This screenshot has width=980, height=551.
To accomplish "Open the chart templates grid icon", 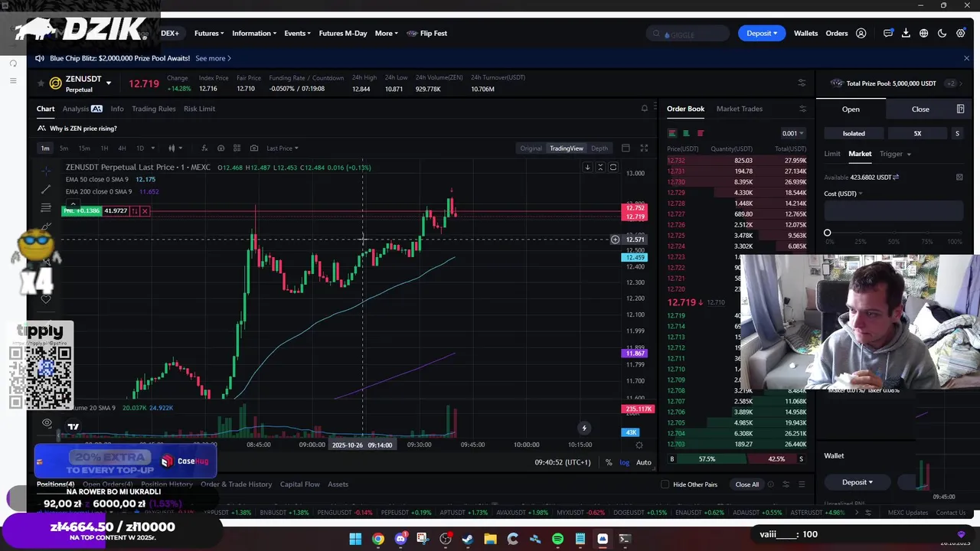I will tap(237, 148).
